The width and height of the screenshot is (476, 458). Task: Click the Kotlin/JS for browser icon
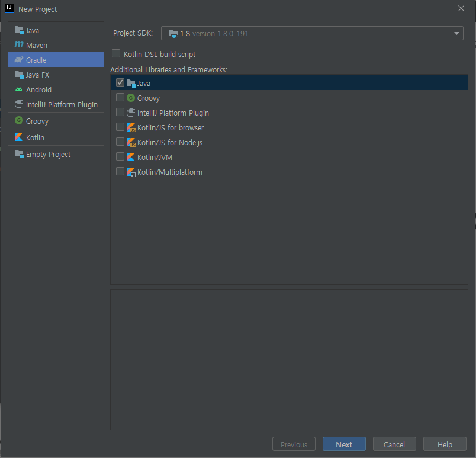(131, 127)
